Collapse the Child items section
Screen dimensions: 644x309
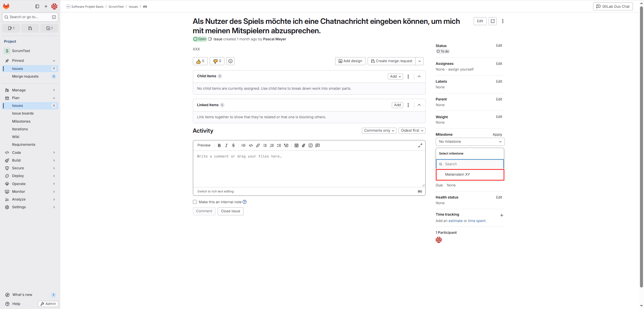tap(419, 77)
